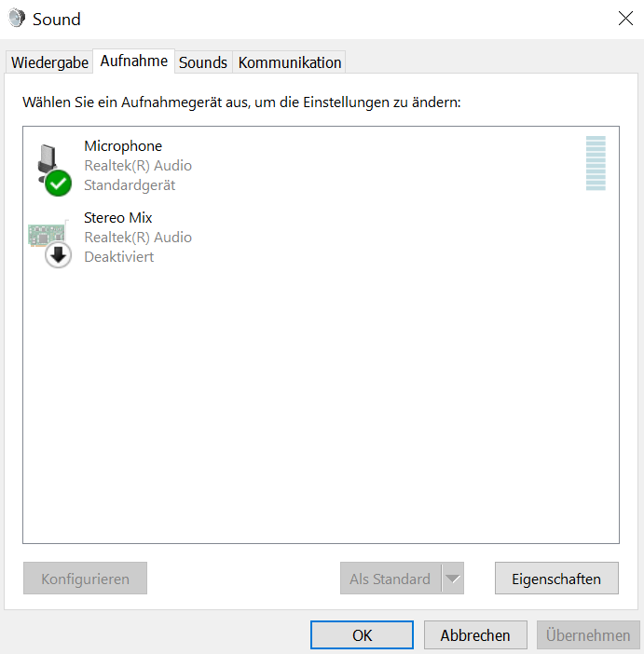Select the Stereo Mix device name
Image resolution: width=644 pixels, height=654 pixels.
click(x=117, y=218)
